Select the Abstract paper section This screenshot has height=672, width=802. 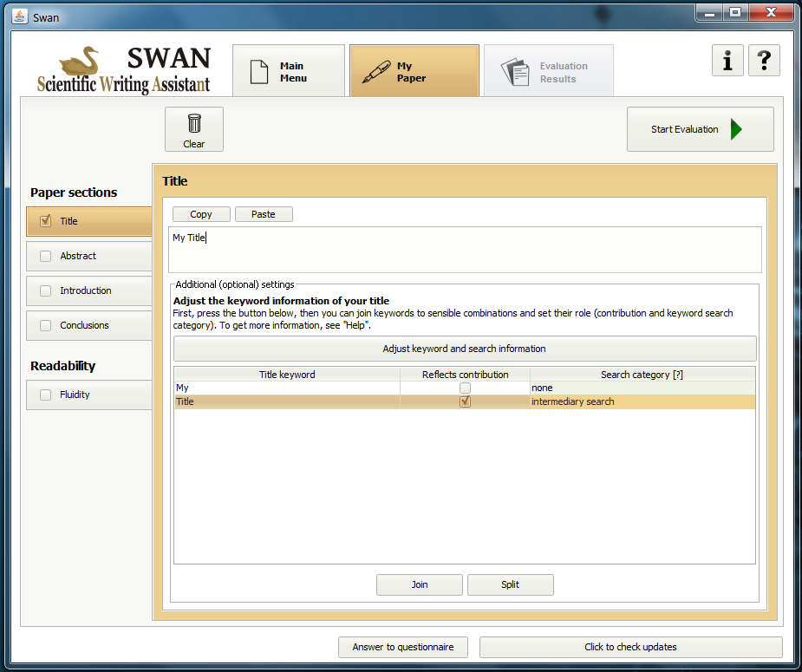click(89, 256)
